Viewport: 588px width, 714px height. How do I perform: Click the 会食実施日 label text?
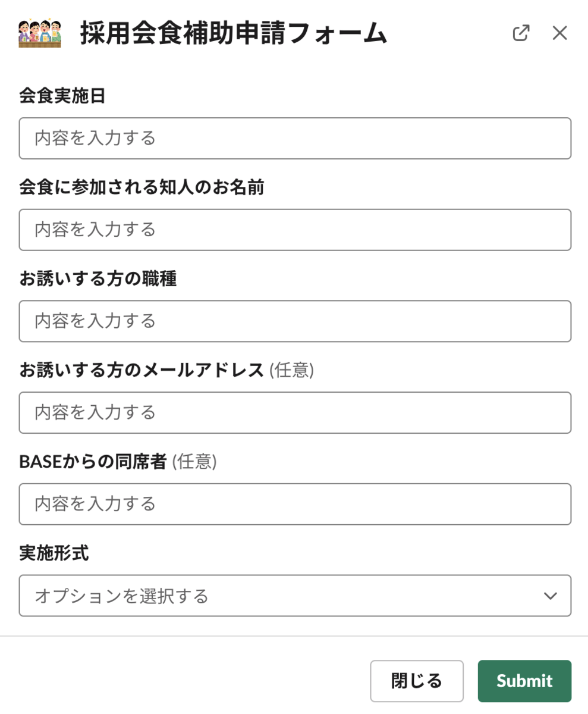[62, 96]
